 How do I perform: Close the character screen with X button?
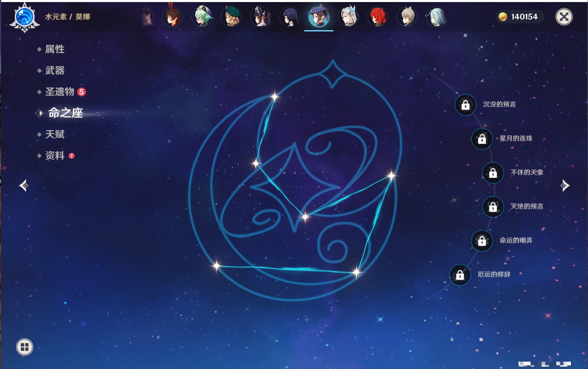point(564,17)
